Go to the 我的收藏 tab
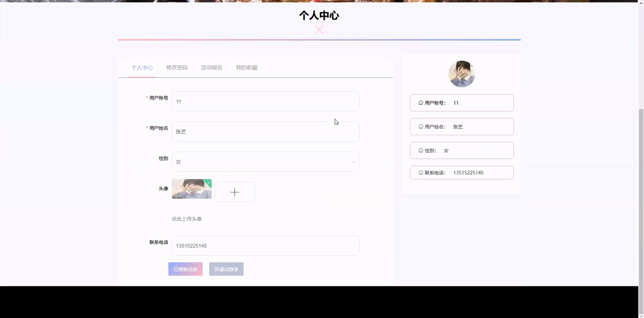 pos(247,68)
